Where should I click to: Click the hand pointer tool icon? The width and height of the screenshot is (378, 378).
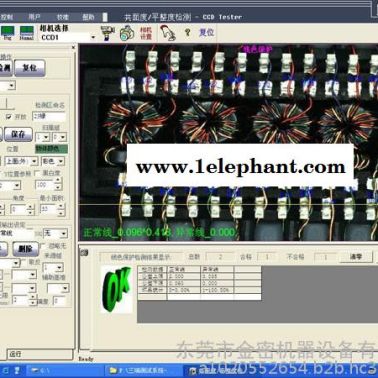pyautogui.click(x=168, y=33)
